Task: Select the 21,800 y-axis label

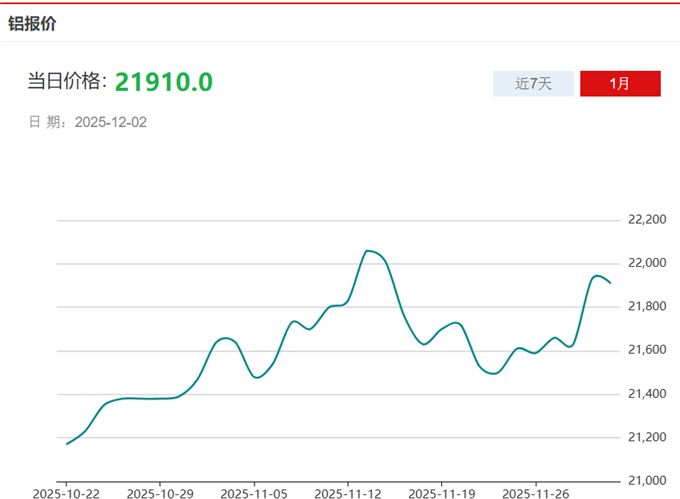Action: pyautogui.click(x=646, y=306)
